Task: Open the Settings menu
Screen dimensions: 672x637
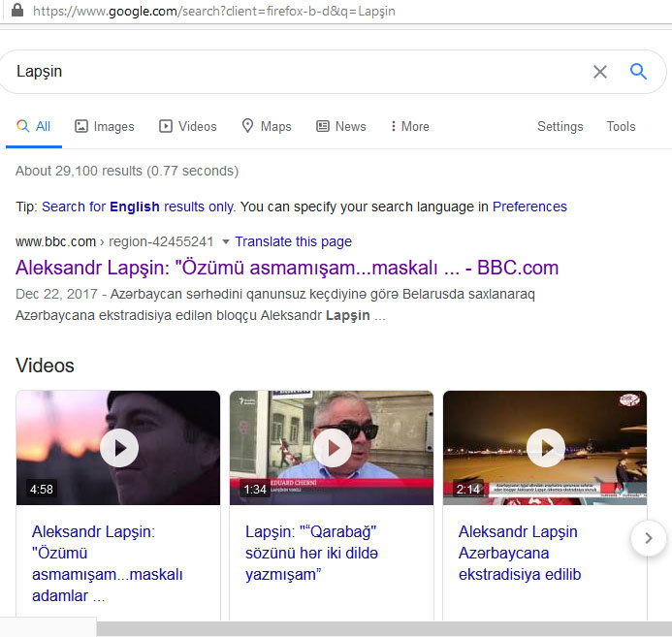Action: click(560, 126)
